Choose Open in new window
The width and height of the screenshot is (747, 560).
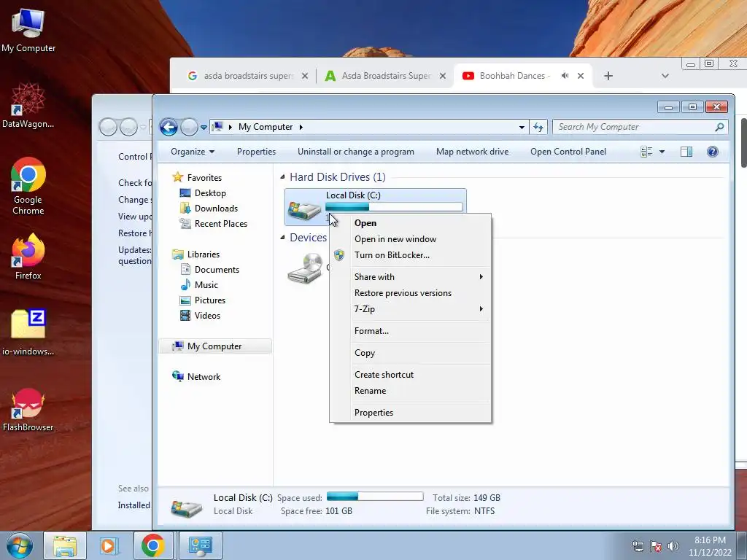[x=410, y=239]
